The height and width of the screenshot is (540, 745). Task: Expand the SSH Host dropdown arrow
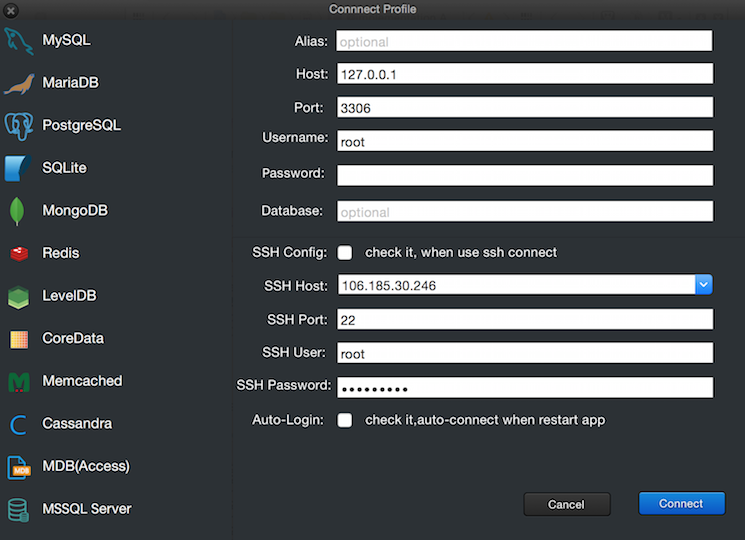click(704, 286)
